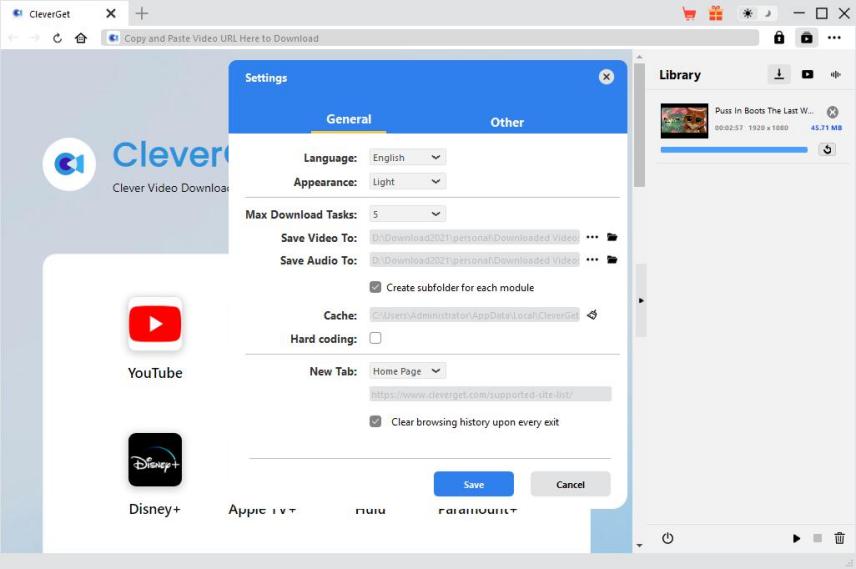856x569 pixels.
Task: Go to the home page icon
Action: [x=81, y=38]
